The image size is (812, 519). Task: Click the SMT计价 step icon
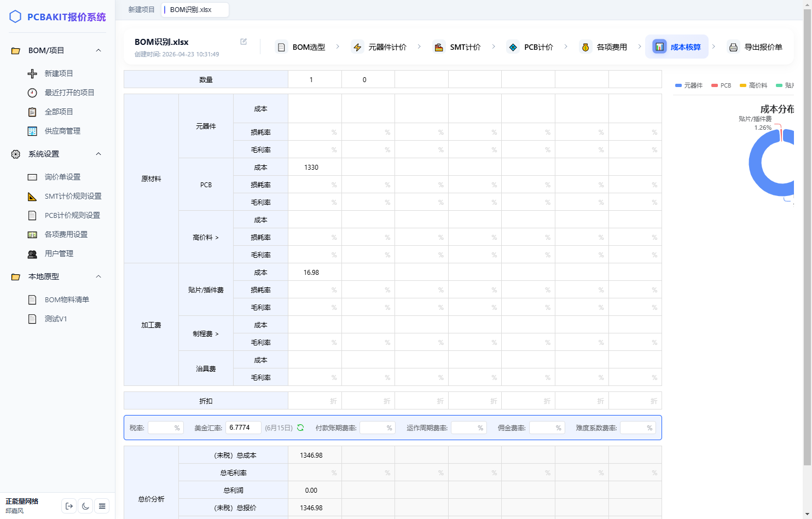click(x=439, y=47)
